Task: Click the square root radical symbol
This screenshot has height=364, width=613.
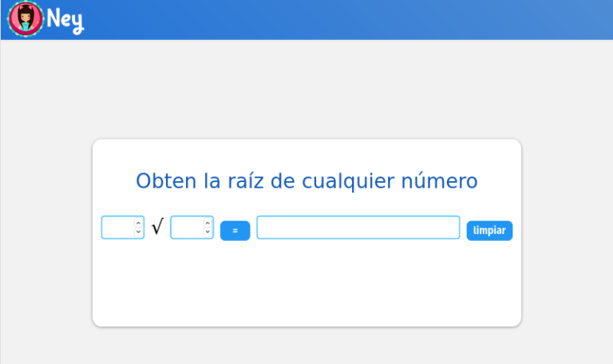Action: [157, 228]
